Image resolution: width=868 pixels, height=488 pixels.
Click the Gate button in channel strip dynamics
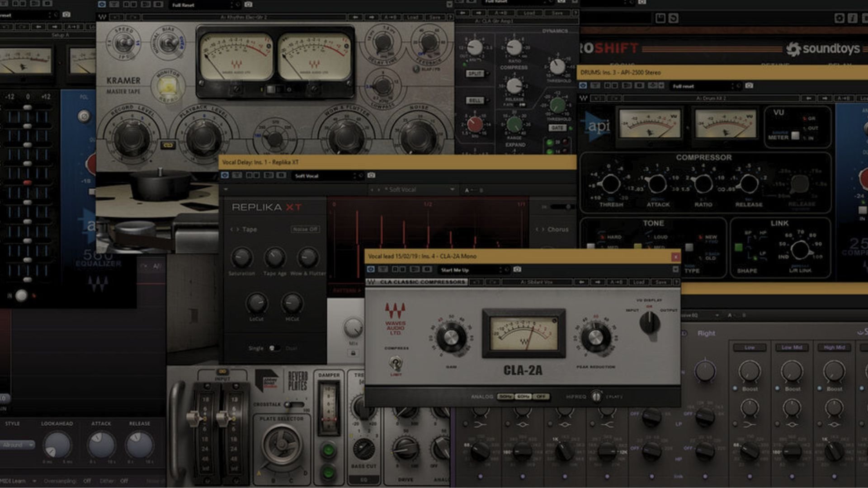point(557,128)
